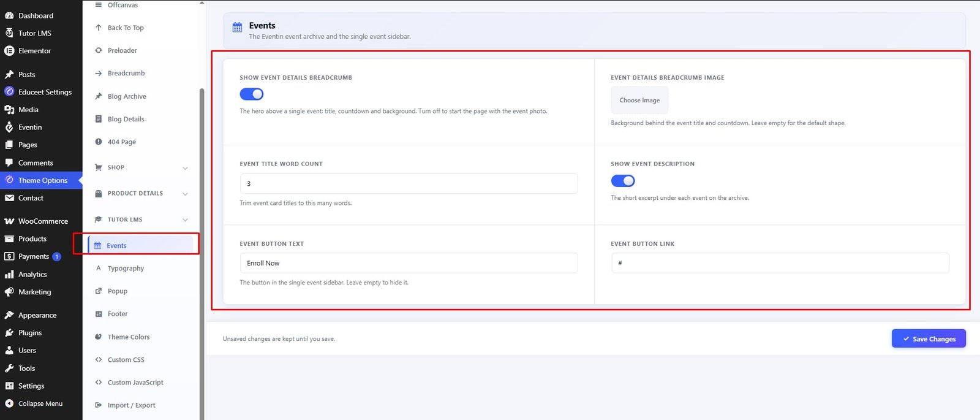The width and height of the screenshot is (980, 420).
Task: Click the Media library icon
Action: pos(9,110)
